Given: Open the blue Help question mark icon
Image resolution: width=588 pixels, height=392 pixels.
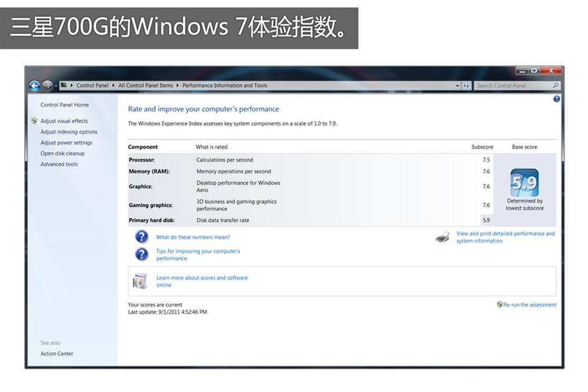Looking at the screenshot, I should pyautogui.click(x=556, y=99).
